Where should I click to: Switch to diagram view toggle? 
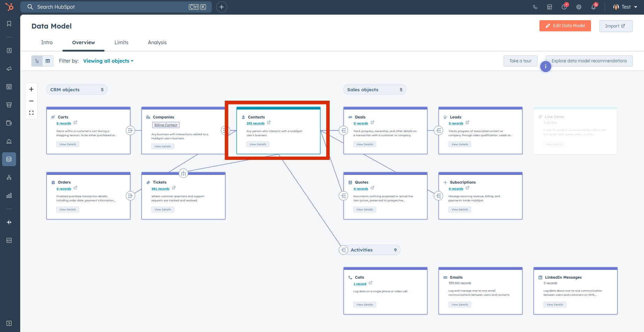click(x=37, y=61)
